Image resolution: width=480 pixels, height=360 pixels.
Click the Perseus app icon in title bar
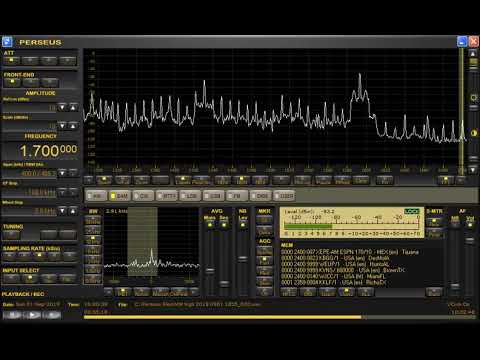coord(7,42)
